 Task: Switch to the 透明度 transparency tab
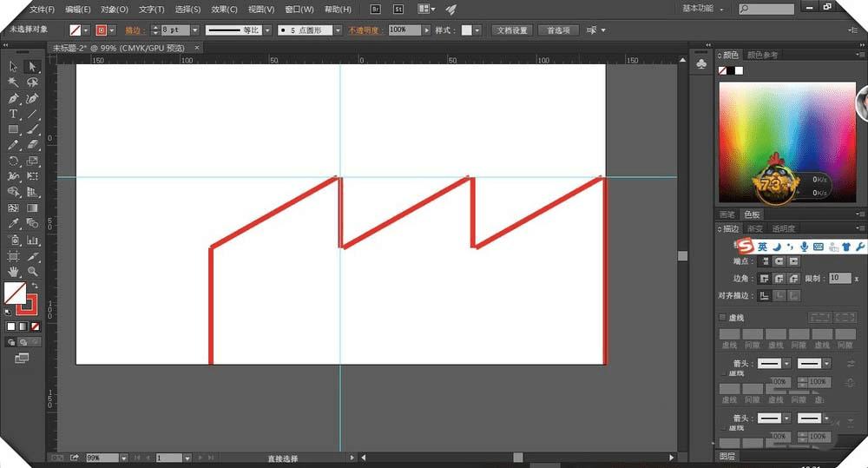[783, 228]
